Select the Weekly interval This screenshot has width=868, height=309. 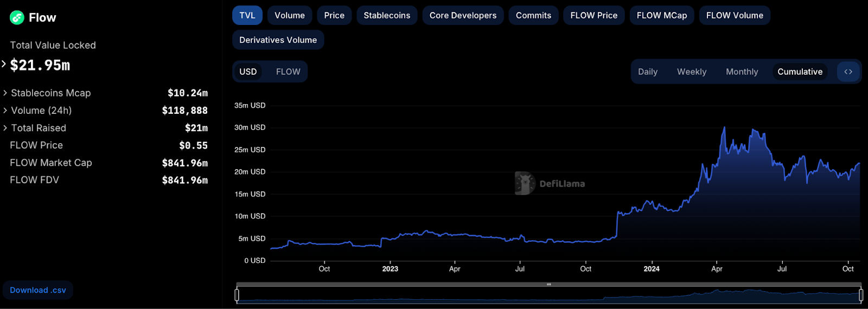click(692, 72)
